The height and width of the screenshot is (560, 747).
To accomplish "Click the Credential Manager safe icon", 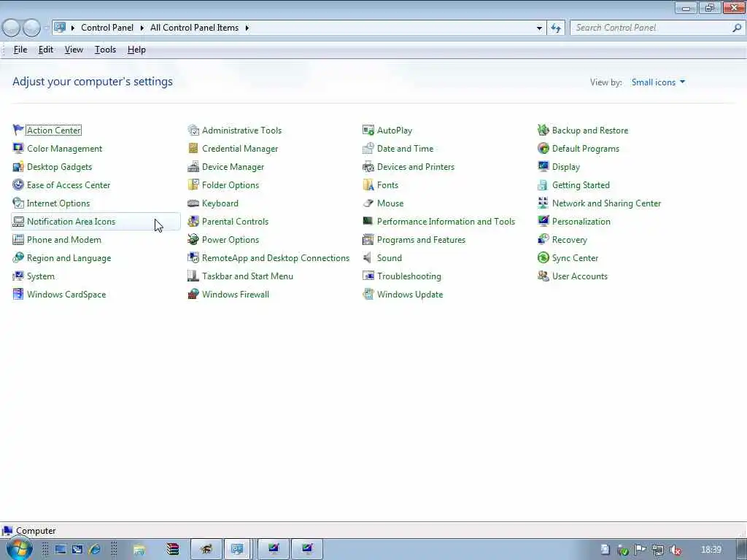I will point(193,148).
